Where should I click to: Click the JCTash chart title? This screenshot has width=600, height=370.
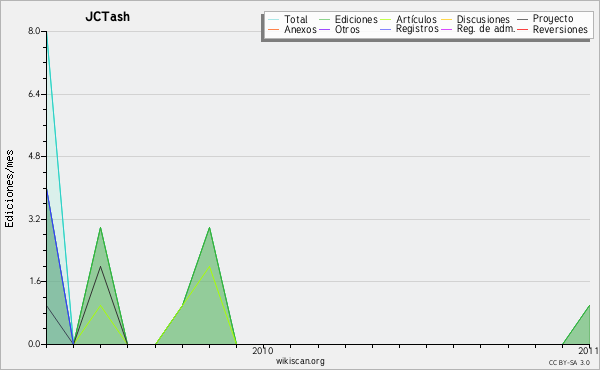tap(108, 16)
